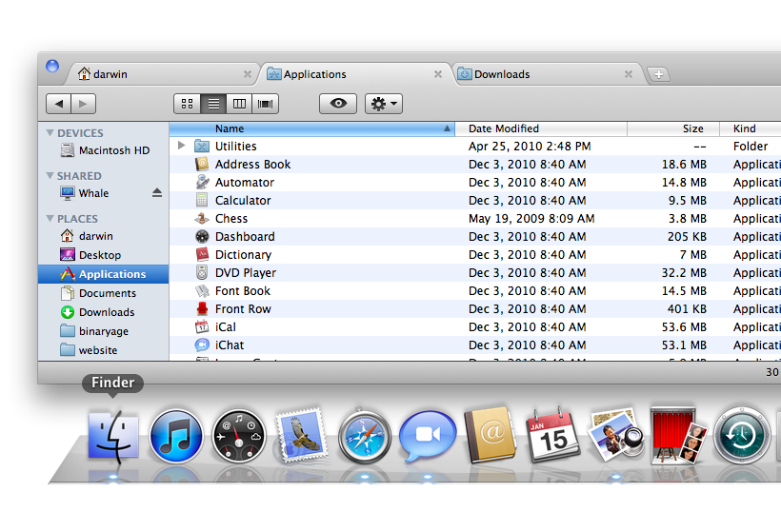This screenshot has width=781, height=532.
Task: Switch to the darwin tab
Action: tap(164, 74)
